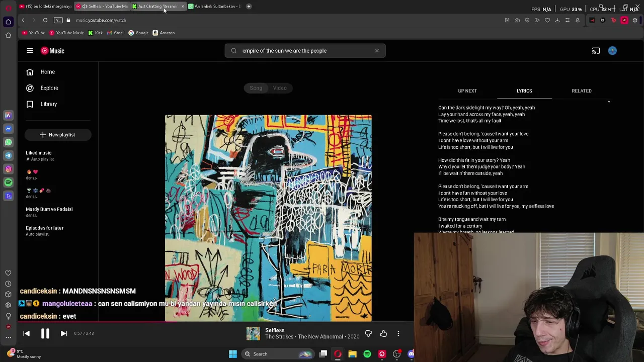Image resolution: width=644 pixels, height=362 pixels.
Task: Open Explore in the sidebar
Action: click(x=49, y=88)
